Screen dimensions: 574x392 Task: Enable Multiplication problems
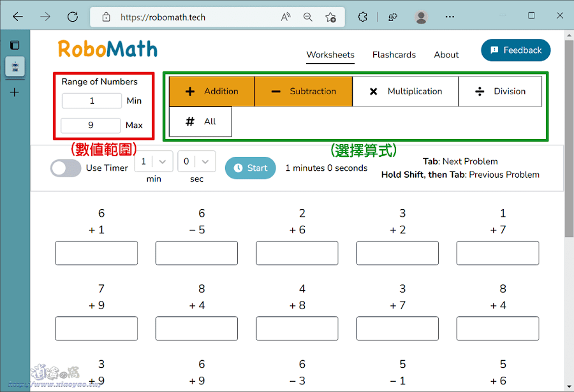(406, 91)
